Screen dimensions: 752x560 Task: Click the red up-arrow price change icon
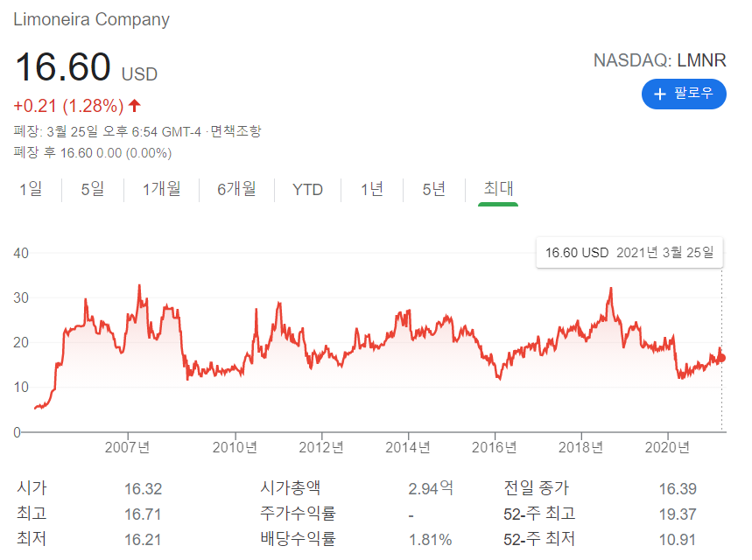pos(135,105)
